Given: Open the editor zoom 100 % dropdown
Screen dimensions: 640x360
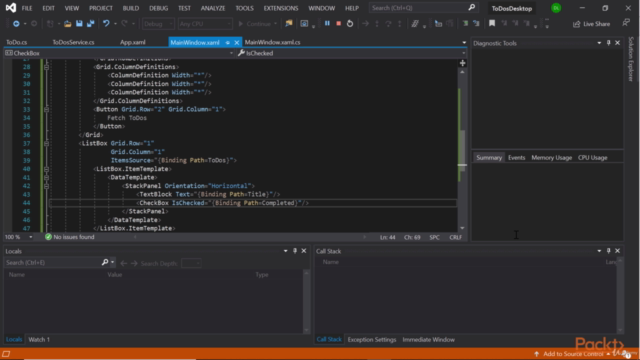Looking at the screenshot, I should 31,237.
